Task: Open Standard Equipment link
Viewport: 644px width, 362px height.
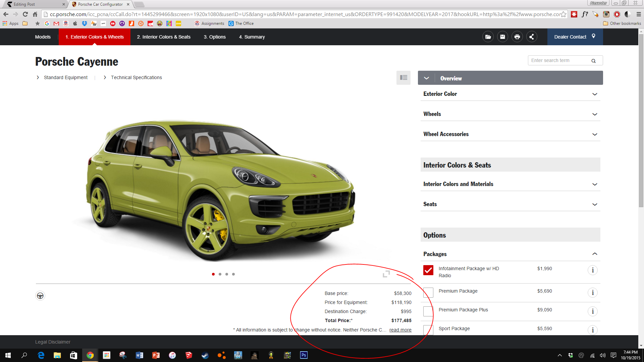Action: point(65,77)
